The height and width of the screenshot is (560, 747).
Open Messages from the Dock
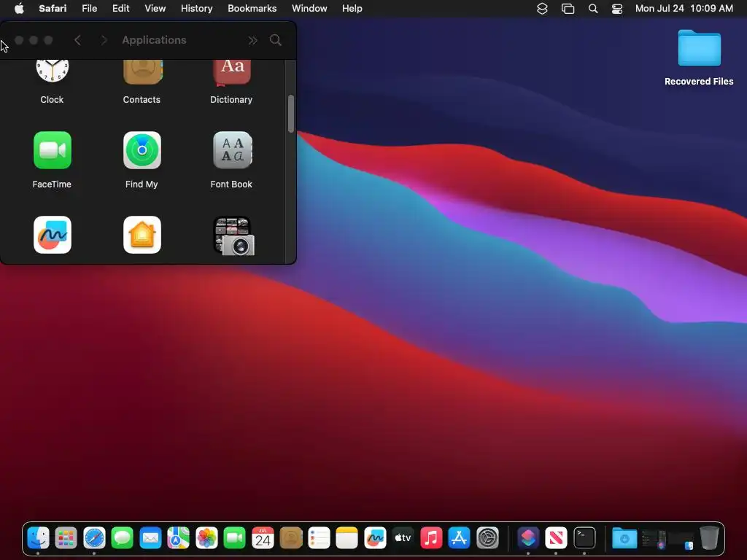pos(122,538)
